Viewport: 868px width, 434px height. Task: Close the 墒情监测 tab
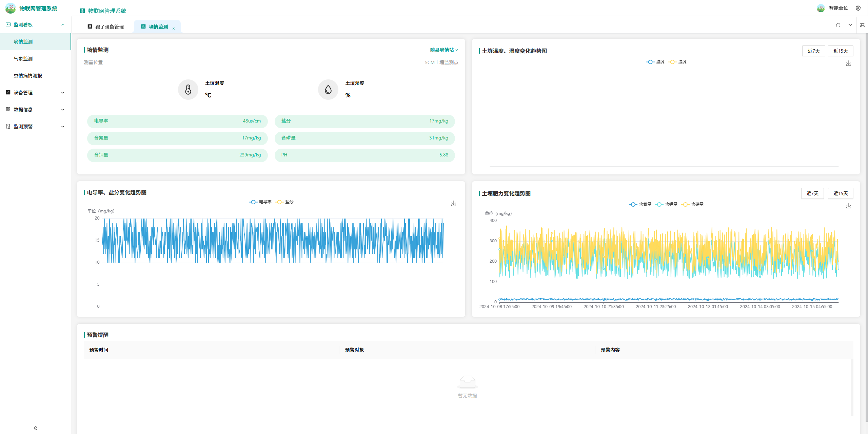[x=174, y=29]
